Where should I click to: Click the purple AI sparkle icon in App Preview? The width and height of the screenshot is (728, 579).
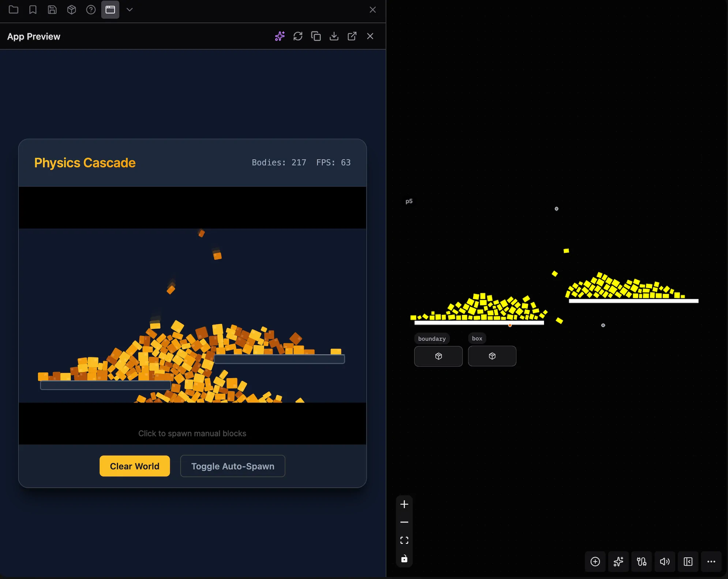click(280, 36)
